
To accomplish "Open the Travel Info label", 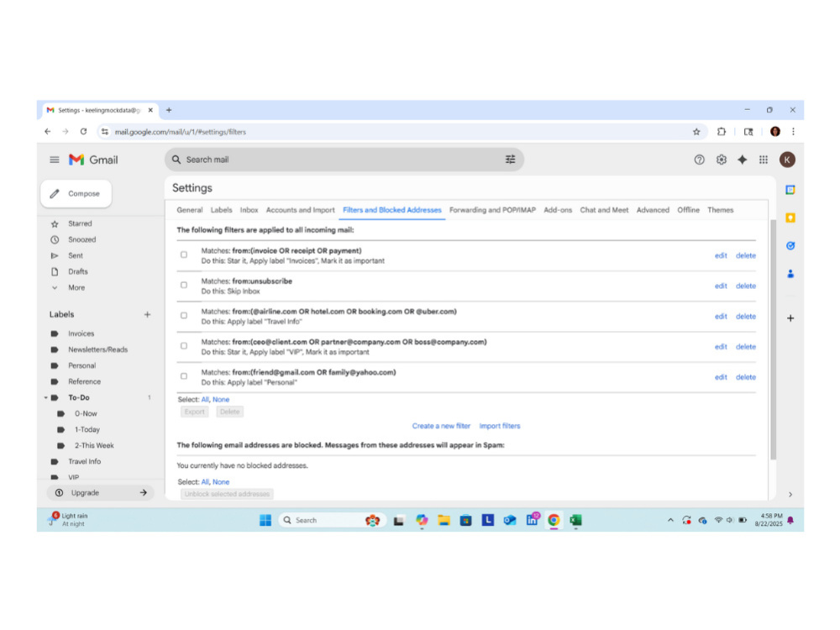I will click(x=84, y=461).
